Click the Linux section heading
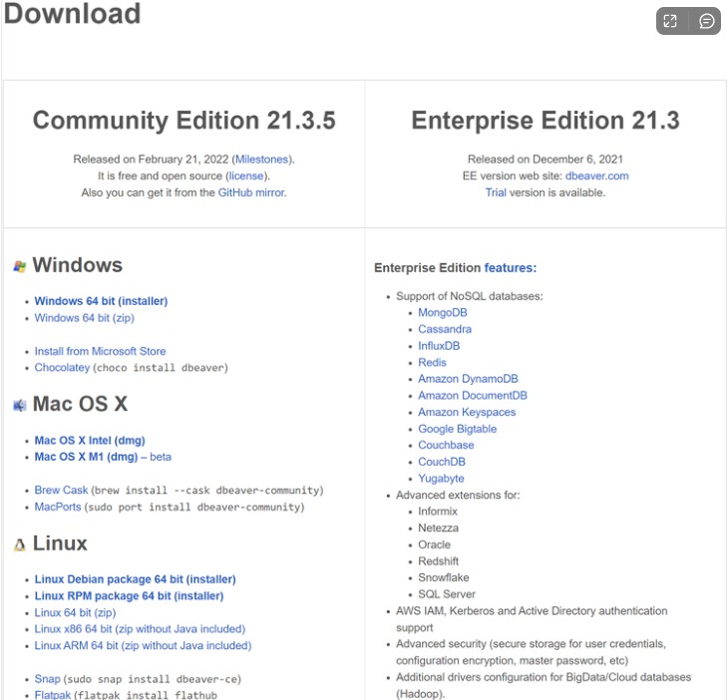The image size is (728, 700). click(60, 543)
